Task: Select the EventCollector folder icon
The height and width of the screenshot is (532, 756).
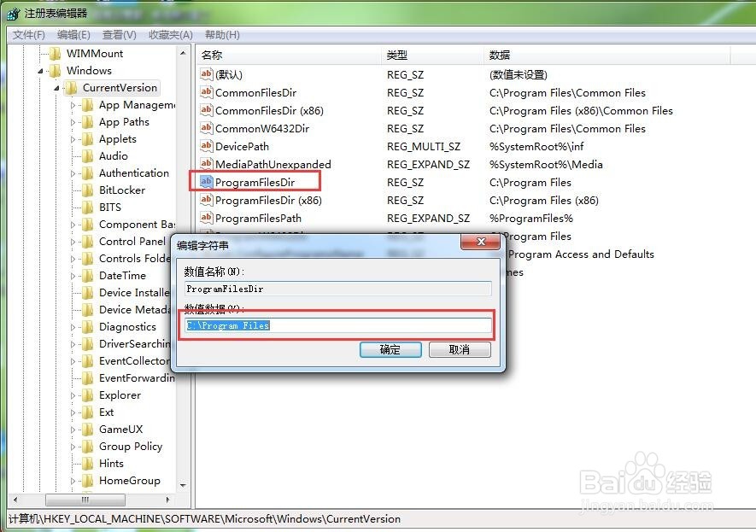Action: click(x=88, y=361)
